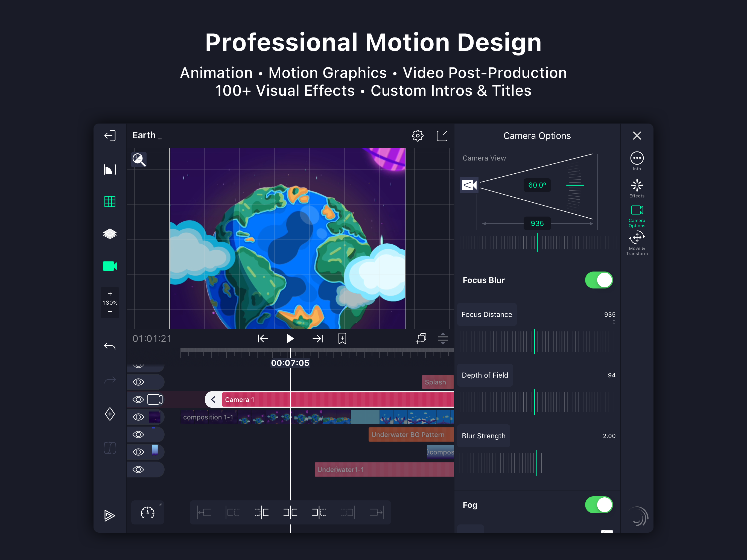This screenshot has height=560, width=747.
Task: Hide the Camera 1 layer
Action: (x=138, y=399)
